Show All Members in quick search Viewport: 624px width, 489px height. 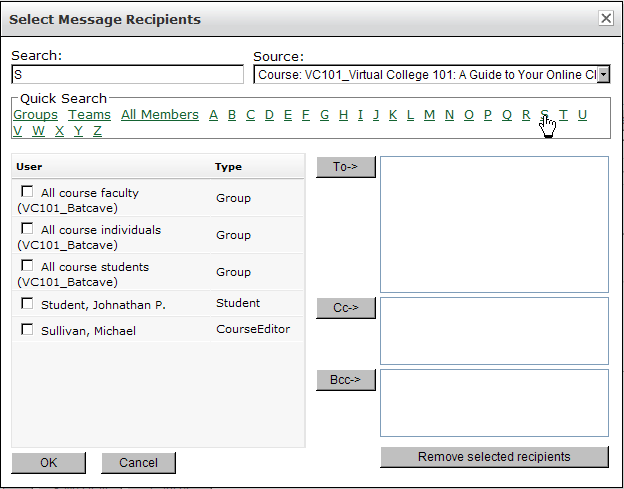160,115
